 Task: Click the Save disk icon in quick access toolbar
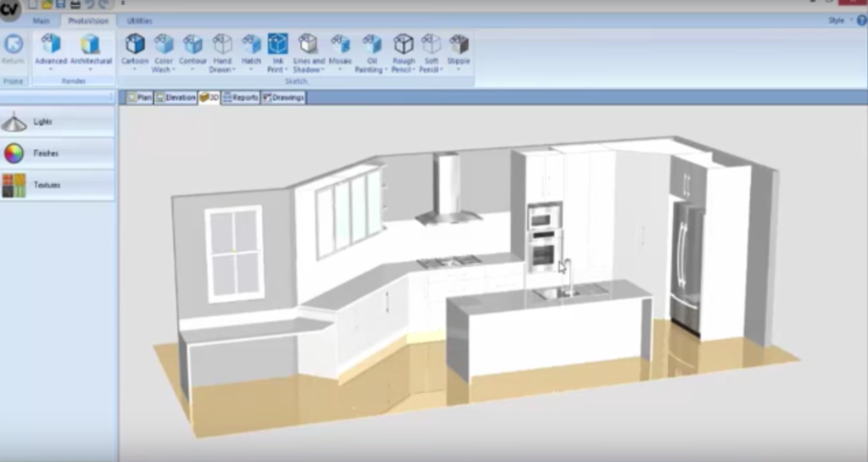[x=61, y=4]
